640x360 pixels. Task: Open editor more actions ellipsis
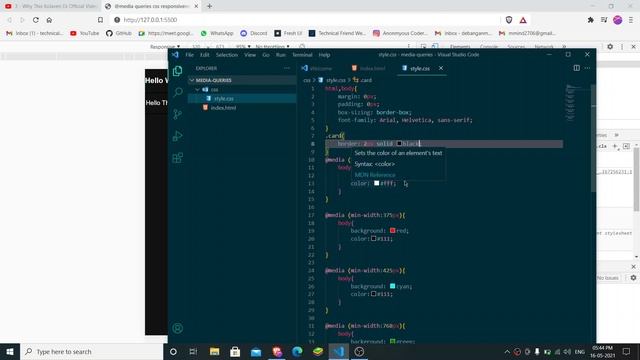tap(587, 68)
